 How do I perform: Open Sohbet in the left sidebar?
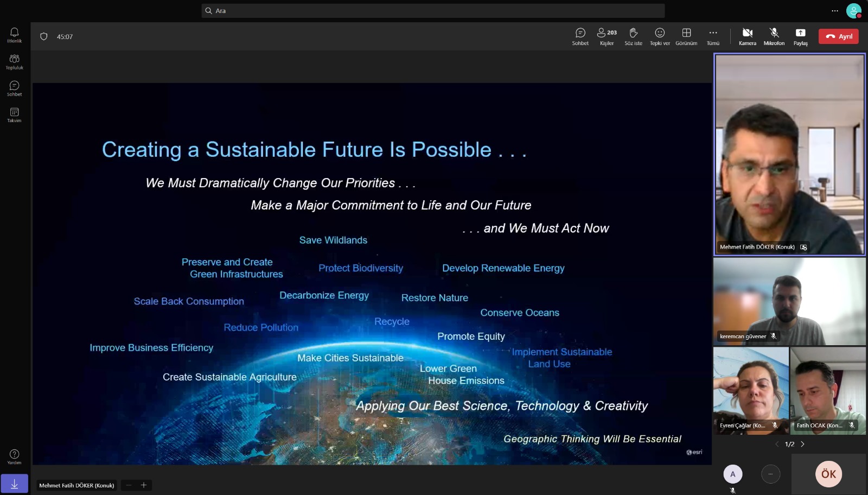[x=15, y=88]
